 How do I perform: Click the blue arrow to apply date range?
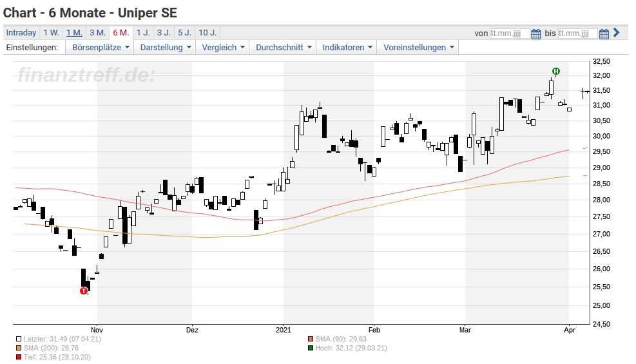pos(617,32)
